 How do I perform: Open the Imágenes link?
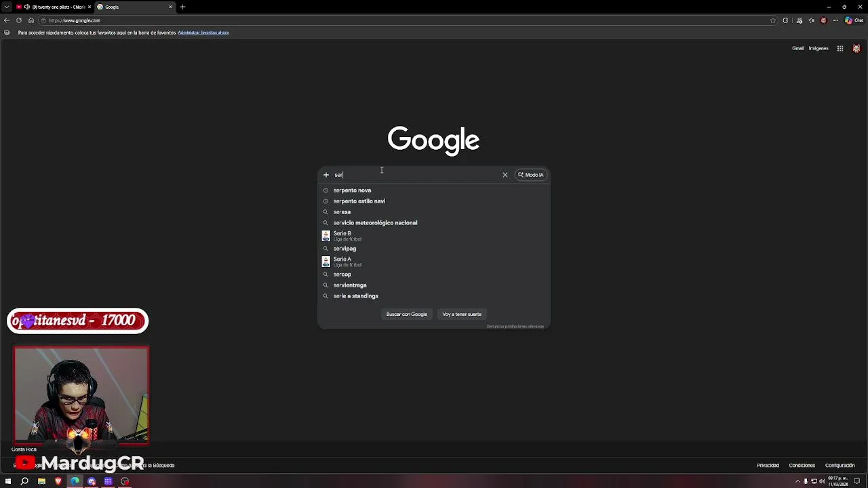pos(818,48)
